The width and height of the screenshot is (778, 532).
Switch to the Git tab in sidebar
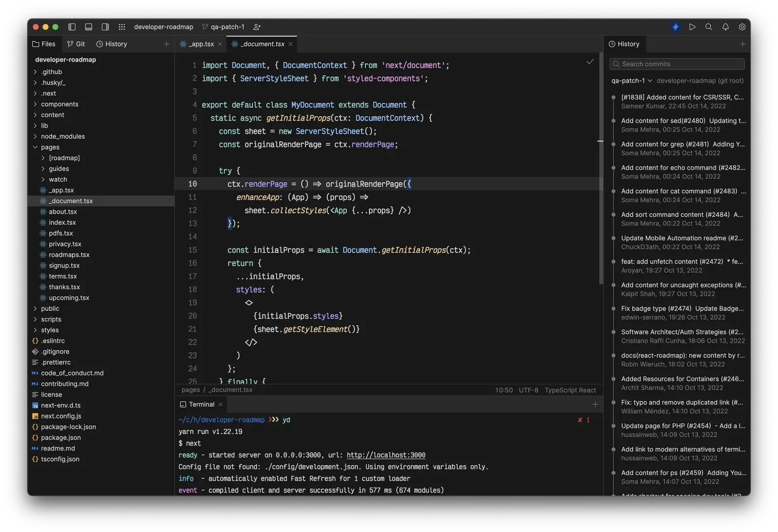pyautogui.click(x=76, y=44)
